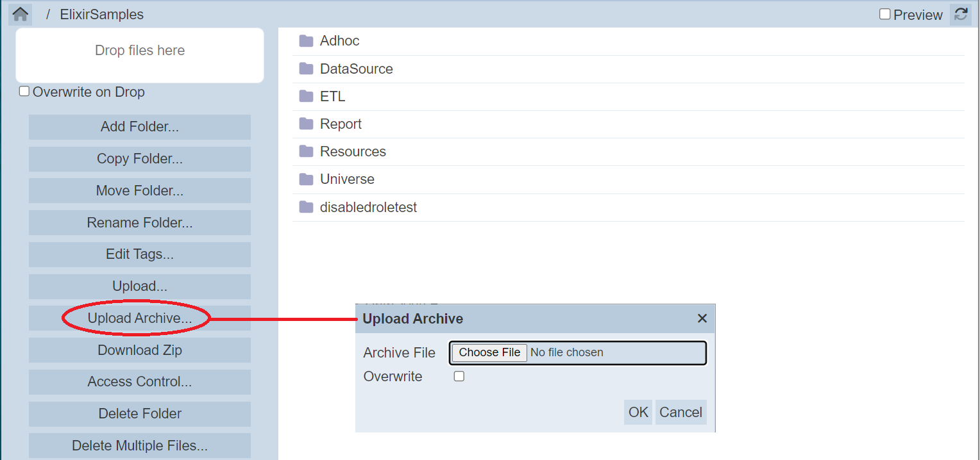Toggle Overwrite on Drop checkbox
Viewport: 980px width, 460px height.
click(24, 92)
